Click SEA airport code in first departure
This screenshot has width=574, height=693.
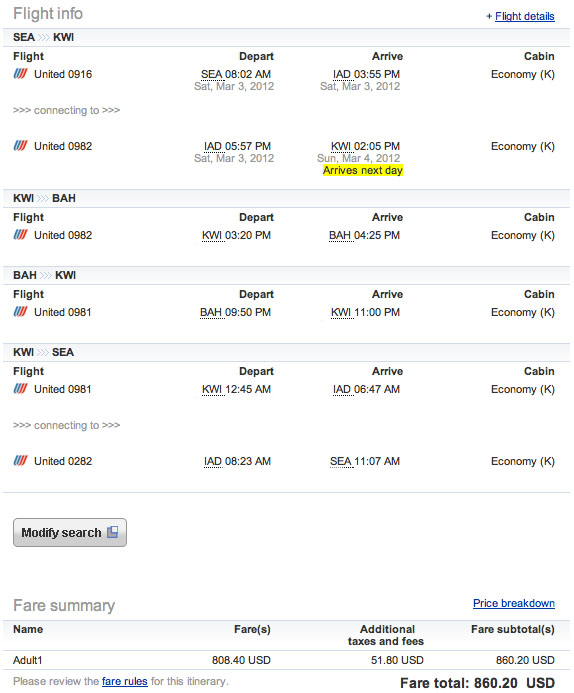211,74
